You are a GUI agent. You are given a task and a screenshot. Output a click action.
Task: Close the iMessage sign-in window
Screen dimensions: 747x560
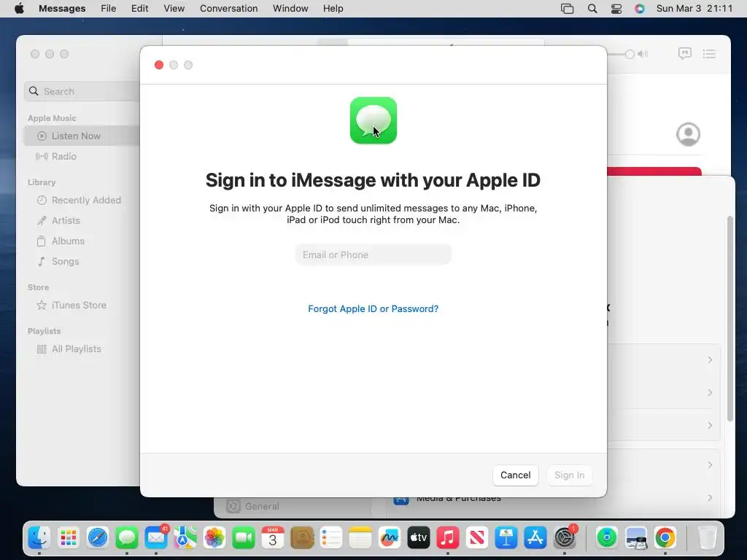tap(159, 65)
